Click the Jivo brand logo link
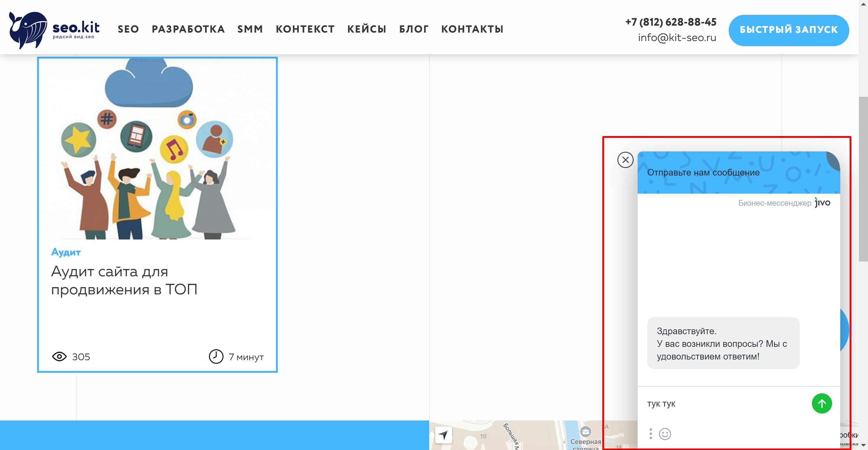Image resolution: width=868 pixels, height=450 pixels. tap(822, 203)
